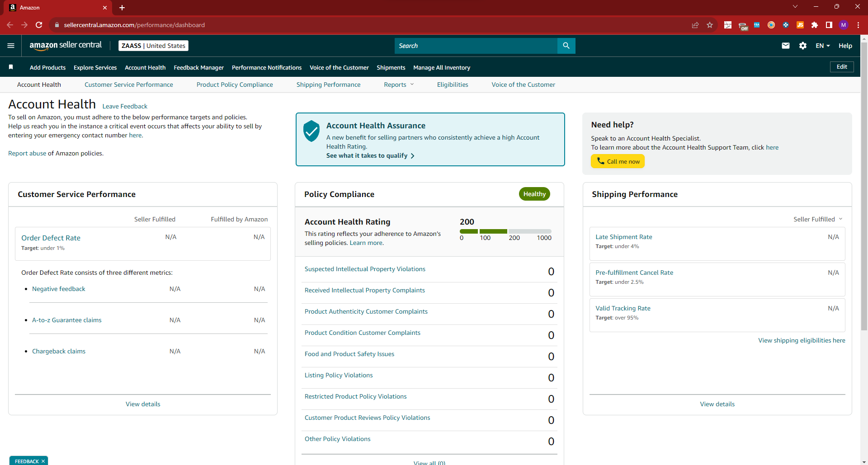
Task: Open Restricted Product Policy Violations
Action: [x=355, y=396]
